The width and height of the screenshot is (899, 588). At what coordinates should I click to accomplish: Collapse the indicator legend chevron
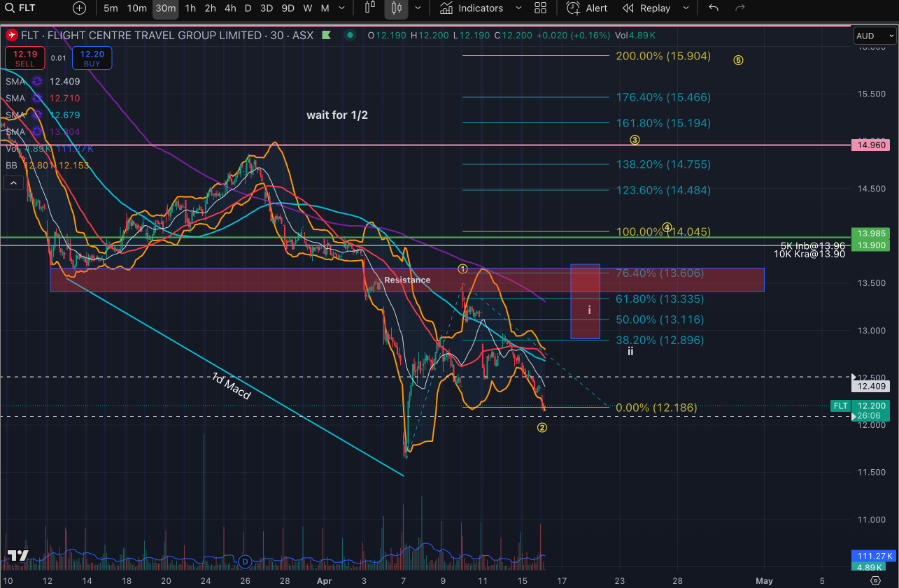pos(13,183)
